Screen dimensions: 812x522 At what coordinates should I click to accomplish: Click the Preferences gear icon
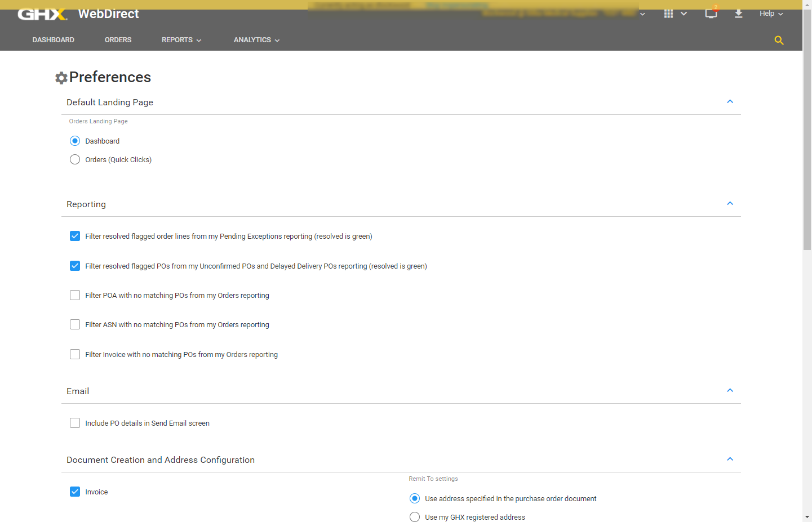[61, 78]
